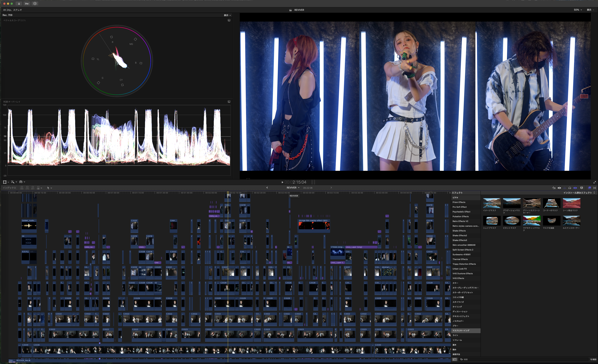598x364 pixels.
Task: Open the enhancement magic wand menu
Action: coord(14,182)
